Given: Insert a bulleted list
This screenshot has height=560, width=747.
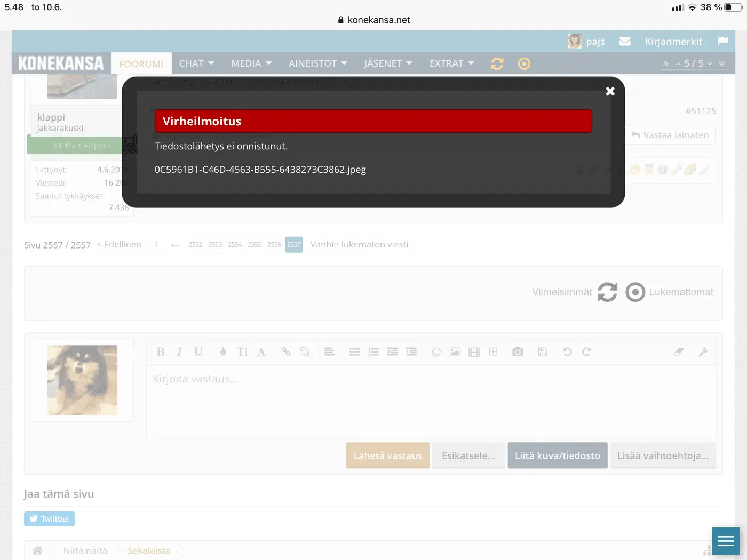Looking at the screenshot, I should (x=354, y=352).
